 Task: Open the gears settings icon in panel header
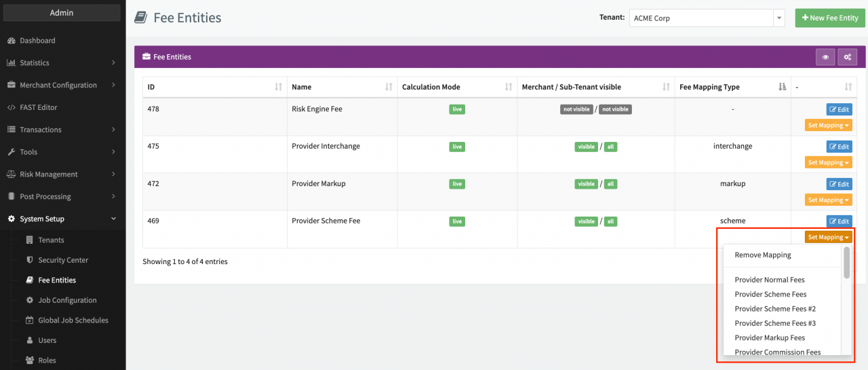(x=847, y=58)
